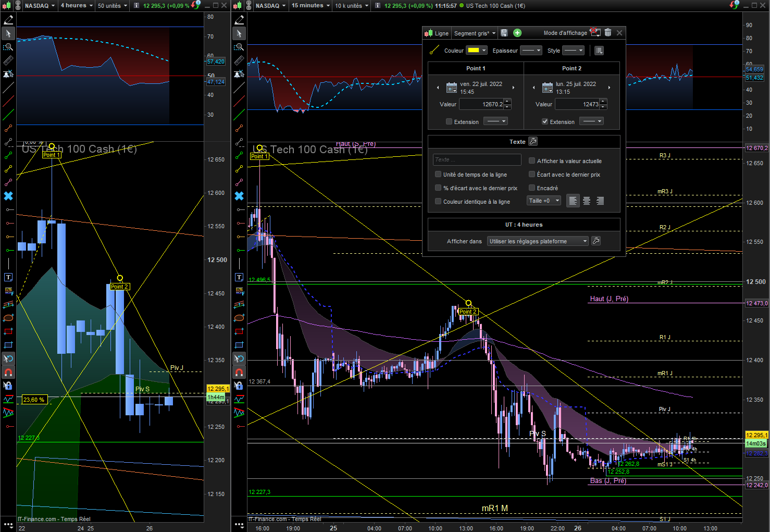770x532 pixels.
Task: Click the blue X delete icon, 15-minute chart
Action: pyautogui.click(x=239, y=196)
